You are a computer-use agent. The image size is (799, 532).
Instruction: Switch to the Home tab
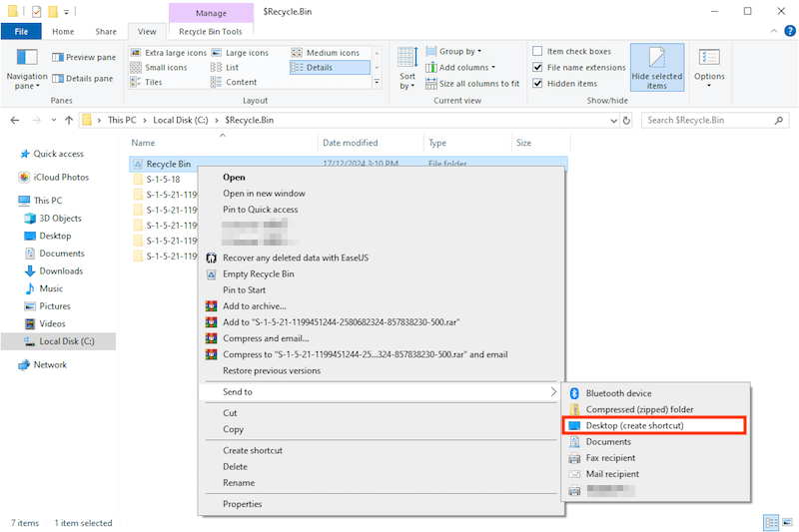click(63, 32)
